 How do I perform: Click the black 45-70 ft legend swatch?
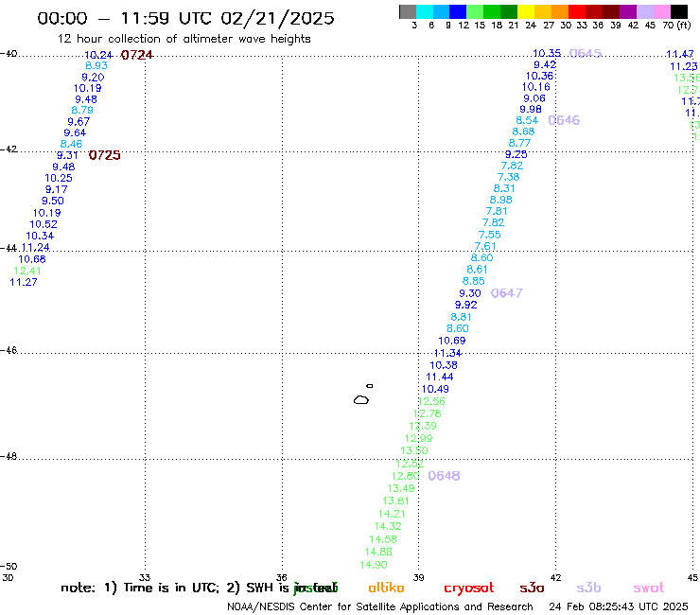(679, 11)
